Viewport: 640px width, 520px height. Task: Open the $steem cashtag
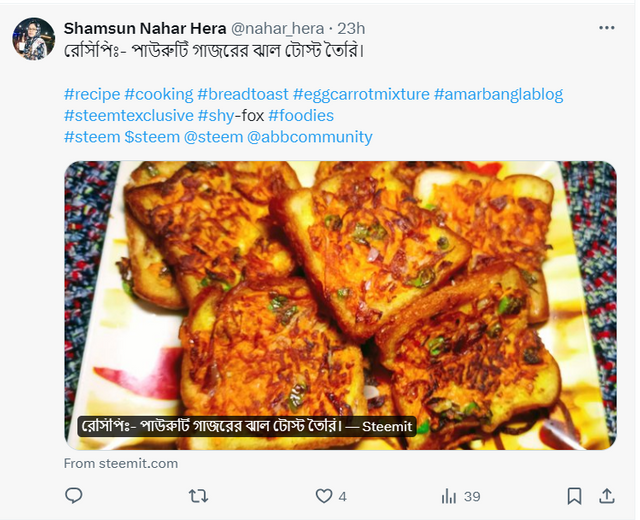pyautogui.click(x=152, y=137)
